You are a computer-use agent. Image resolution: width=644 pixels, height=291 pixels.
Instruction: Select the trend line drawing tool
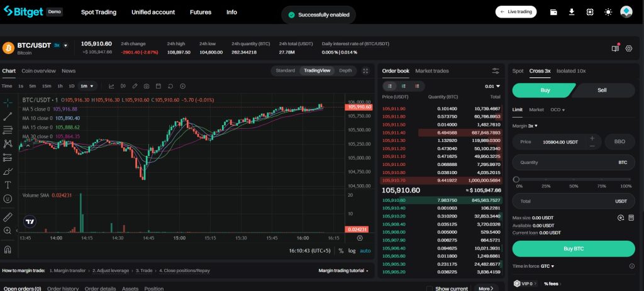pyautogui.click(x=8, y=116)
